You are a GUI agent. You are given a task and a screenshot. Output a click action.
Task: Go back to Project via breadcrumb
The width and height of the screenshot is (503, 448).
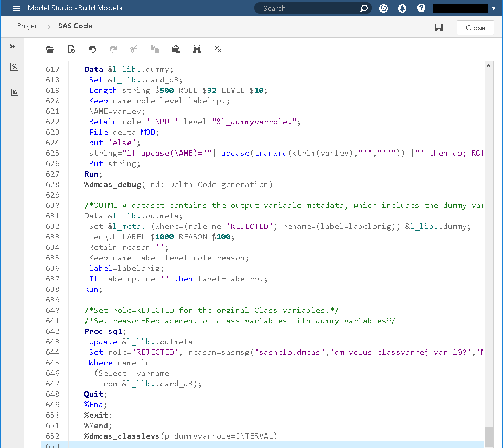[29, 26]
